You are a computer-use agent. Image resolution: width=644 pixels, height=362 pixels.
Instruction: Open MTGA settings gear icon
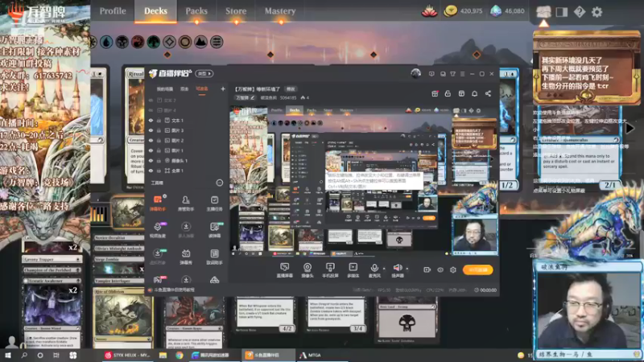point(597,12)
